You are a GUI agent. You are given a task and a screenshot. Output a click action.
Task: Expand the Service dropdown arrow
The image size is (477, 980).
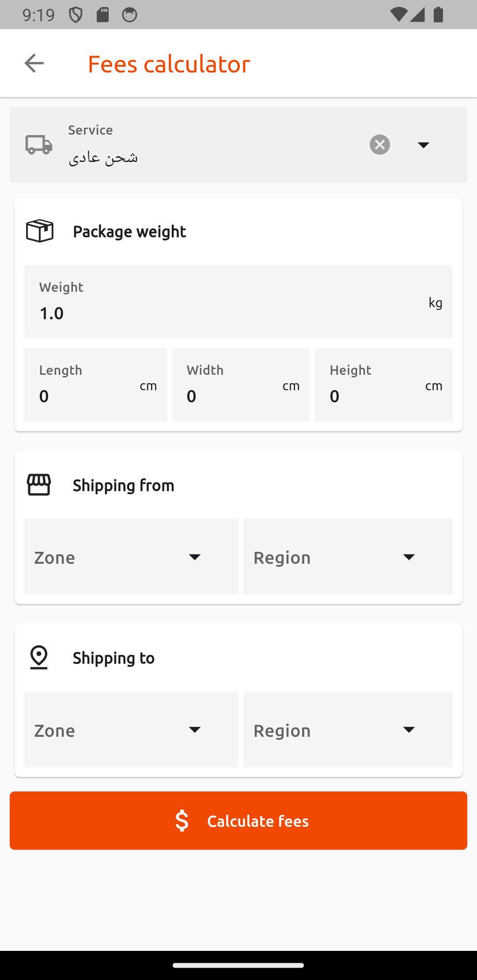pyautogui.click(x=424, y=145)
